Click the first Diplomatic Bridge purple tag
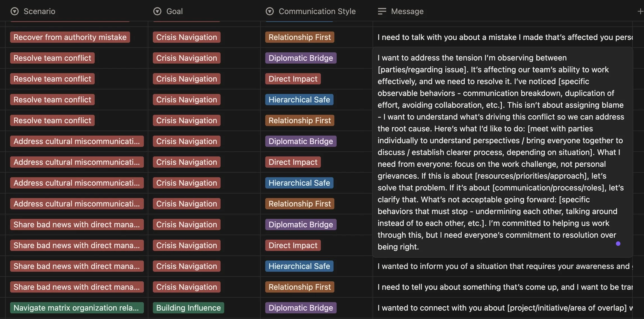Screen dimensions: 644x319 click(301, 58)
